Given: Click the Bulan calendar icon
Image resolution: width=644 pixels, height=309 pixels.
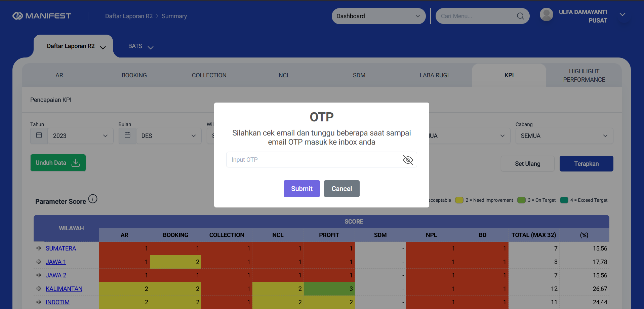Looking at the screenshot, I should click(127, 135).
